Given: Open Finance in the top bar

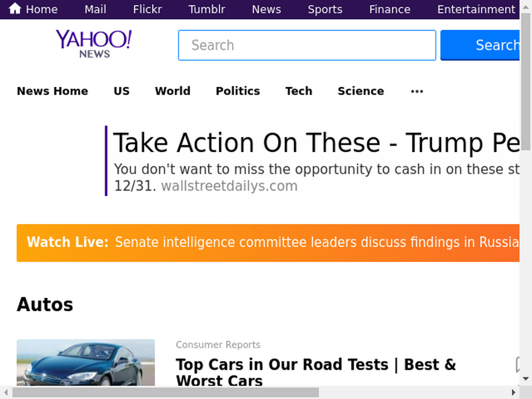Looking at the screenshot, I should point(390,9).
